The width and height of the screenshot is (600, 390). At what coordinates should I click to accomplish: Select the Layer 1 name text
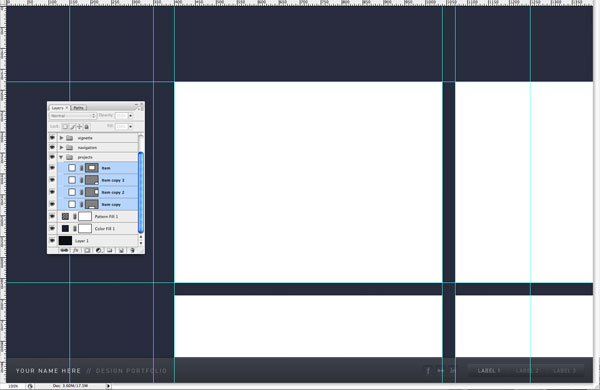click(82, 241)
